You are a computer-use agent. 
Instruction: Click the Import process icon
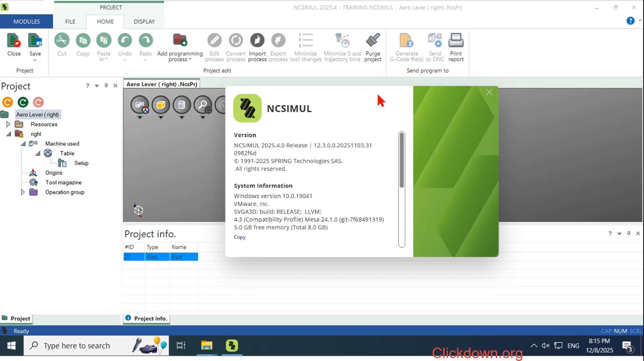pos(257,41)
